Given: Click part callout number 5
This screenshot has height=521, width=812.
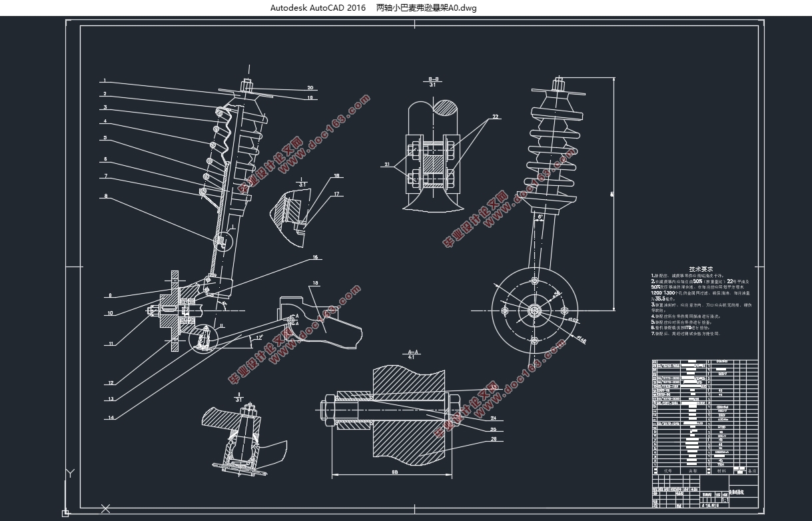Looking at the screenshot, I should [105, 138].
